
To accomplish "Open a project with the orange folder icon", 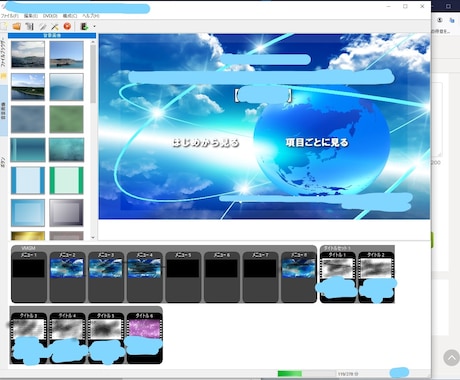I will (17, 26).
